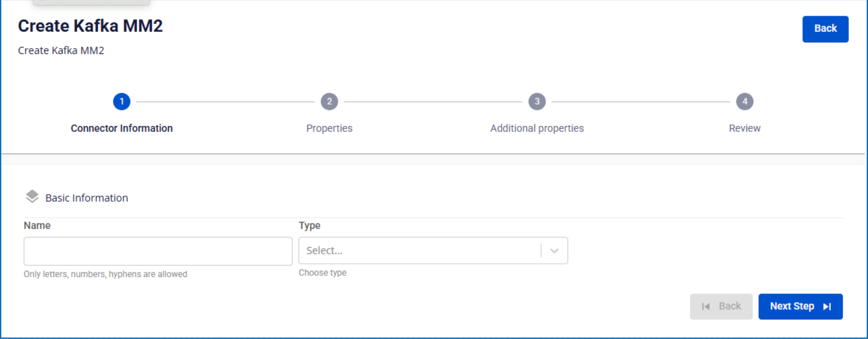Click the skip-back icon in bottom Back button

(706, 306)
